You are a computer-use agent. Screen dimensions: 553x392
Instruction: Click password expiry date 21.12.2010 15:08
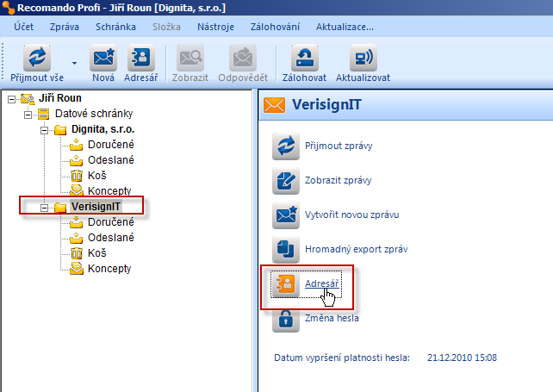coord(462,358)
